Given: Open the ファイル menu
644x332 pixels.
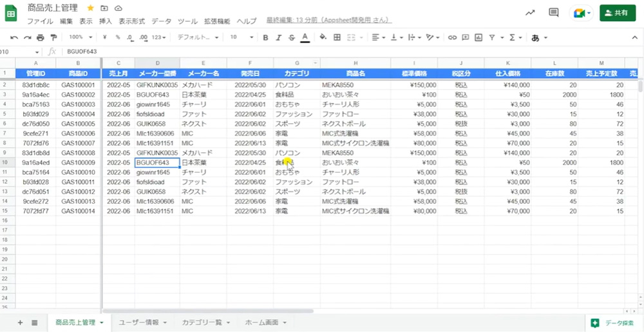Looking at the screenshot, I should 40,21.
